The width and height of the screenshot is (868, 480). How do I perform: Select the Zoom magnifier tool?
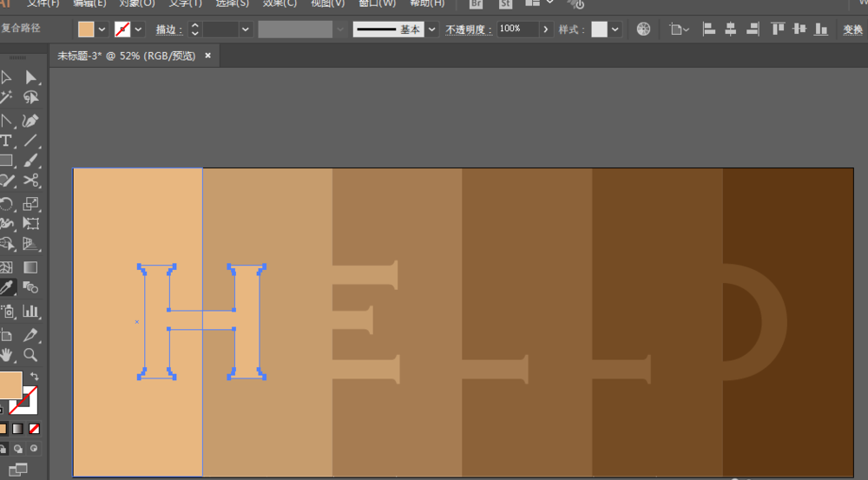tap(31, 354)
